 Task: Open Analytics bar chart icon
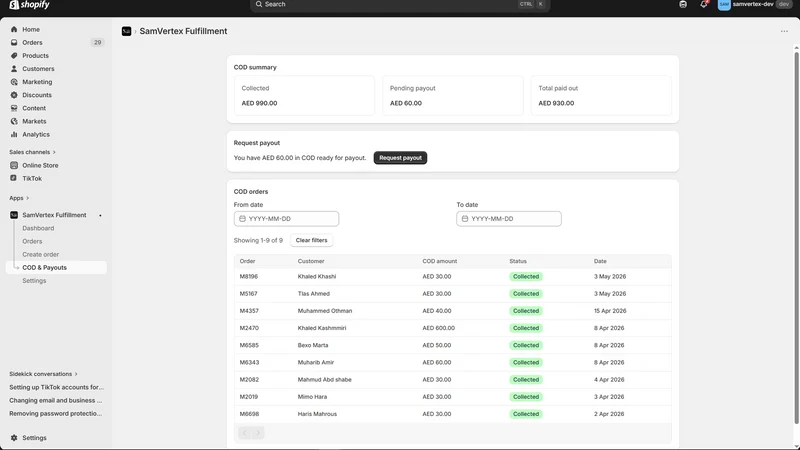click(x=14, y=134)
